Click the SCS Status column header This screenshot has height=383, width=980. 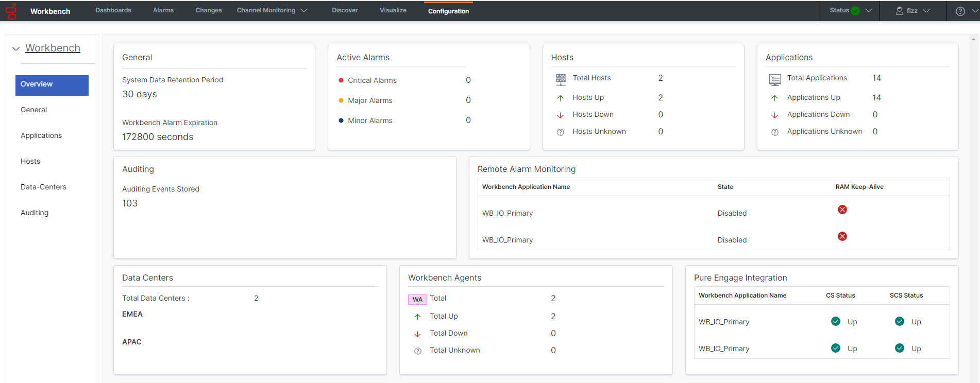coord(906,295)
